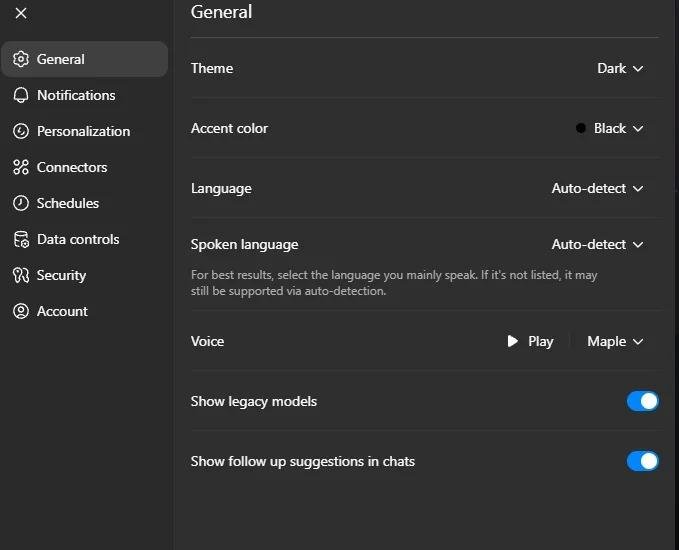Click the Spoken language label
Screen dimensions: 679x550
245,245
